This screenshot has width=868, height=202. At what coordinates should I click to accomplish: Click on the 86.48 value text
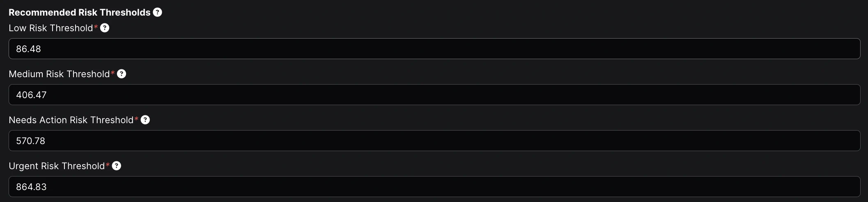[x=28, y=49]
